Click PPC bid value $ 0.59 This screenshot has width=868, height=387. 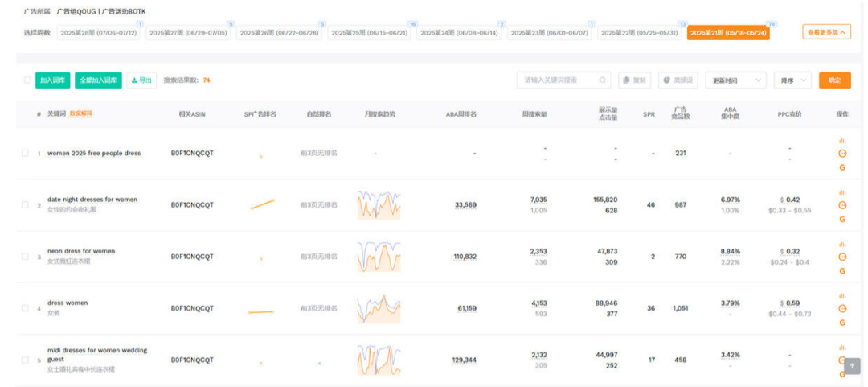[x=790, y=303]
